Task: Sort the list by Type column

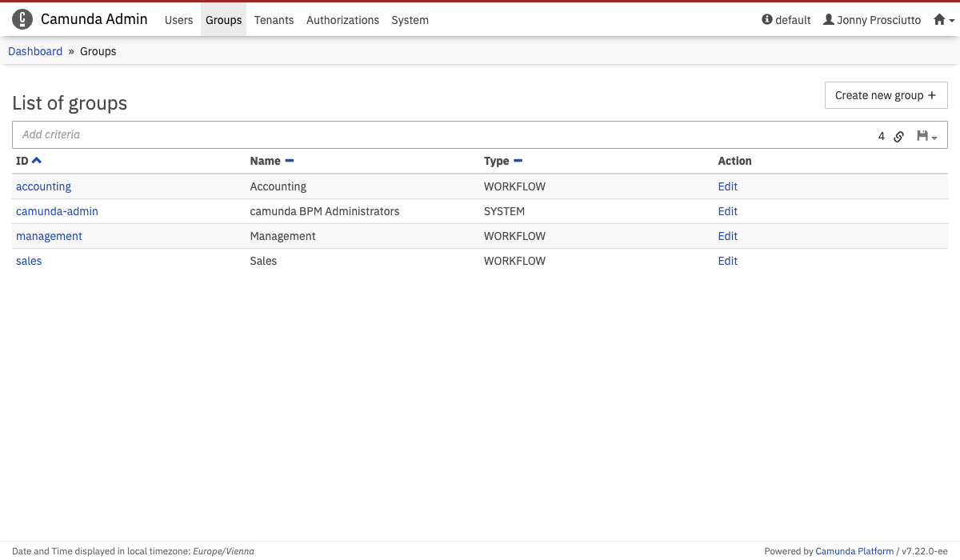Action: (518, 161)
